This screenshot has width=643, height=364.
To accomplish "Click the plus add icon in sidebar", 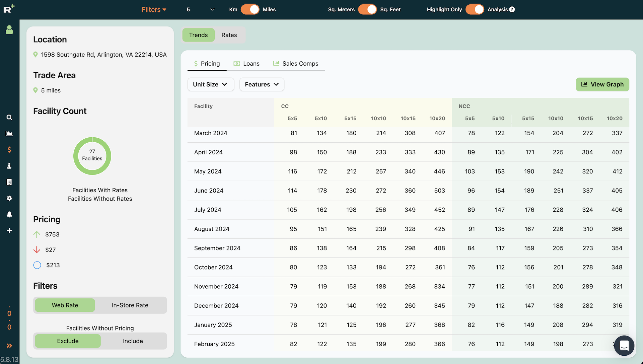I will [x=9, y=230].
